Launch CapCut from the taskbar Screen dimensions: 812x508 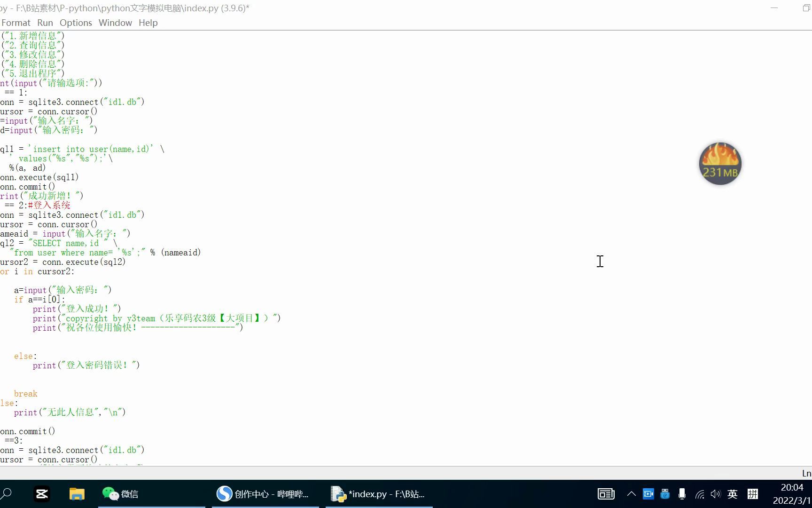pyautogui.click(x=41, y=494)
